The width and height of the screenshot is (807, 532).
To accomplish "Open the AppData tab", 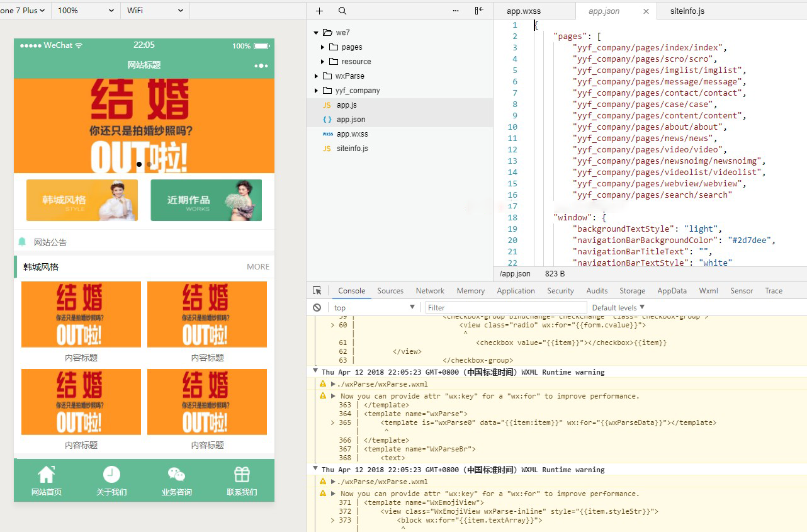I will pyautogui.click(x=672, y=291).
